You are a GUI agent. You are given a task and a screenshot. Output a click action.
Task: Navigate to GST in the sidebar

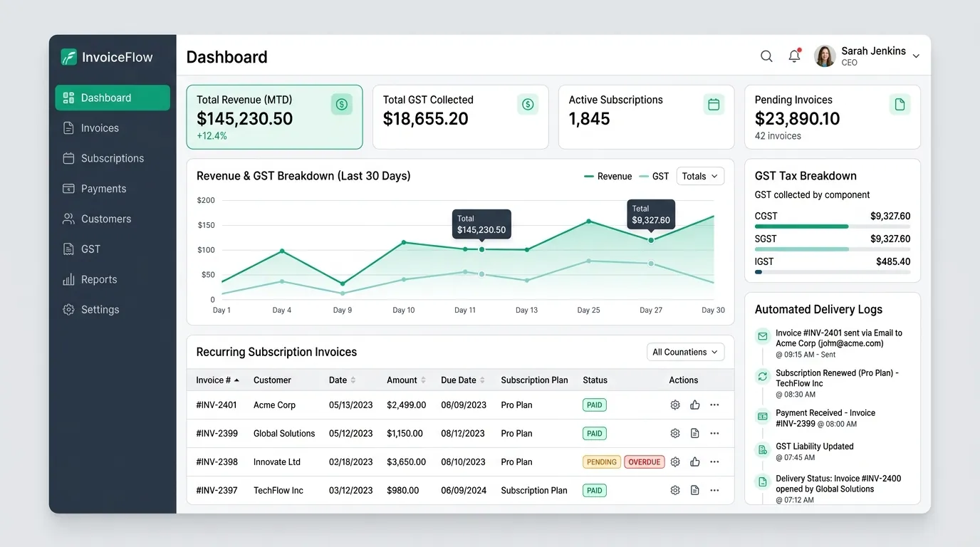113,249
